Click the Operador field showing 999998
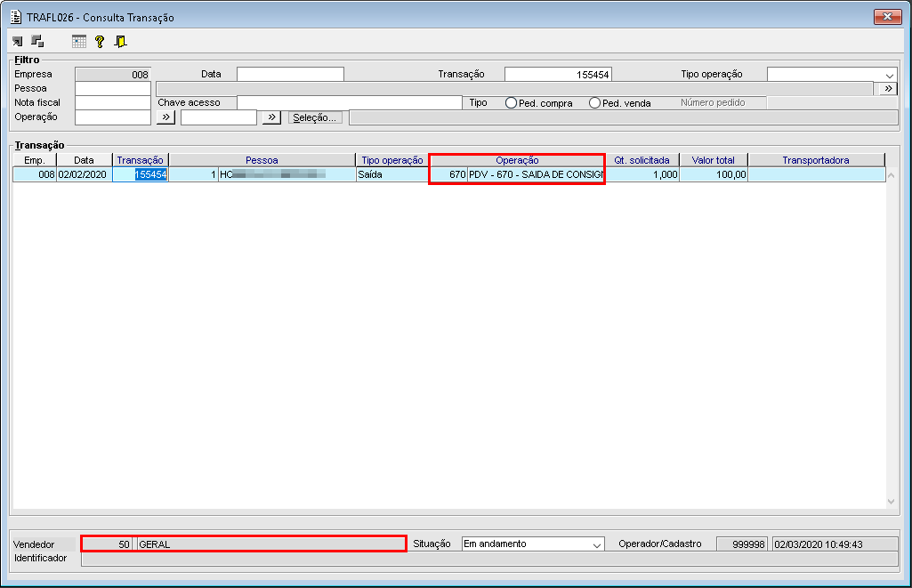This screenshot has width=912, height=588. pyautogui.click(x=741, y=544)
